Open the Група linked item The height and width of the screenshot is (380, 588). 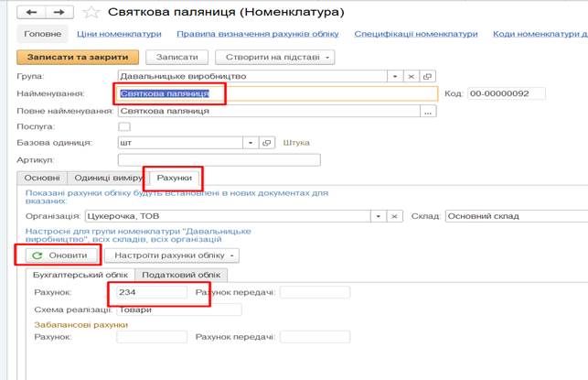point(427,76)
